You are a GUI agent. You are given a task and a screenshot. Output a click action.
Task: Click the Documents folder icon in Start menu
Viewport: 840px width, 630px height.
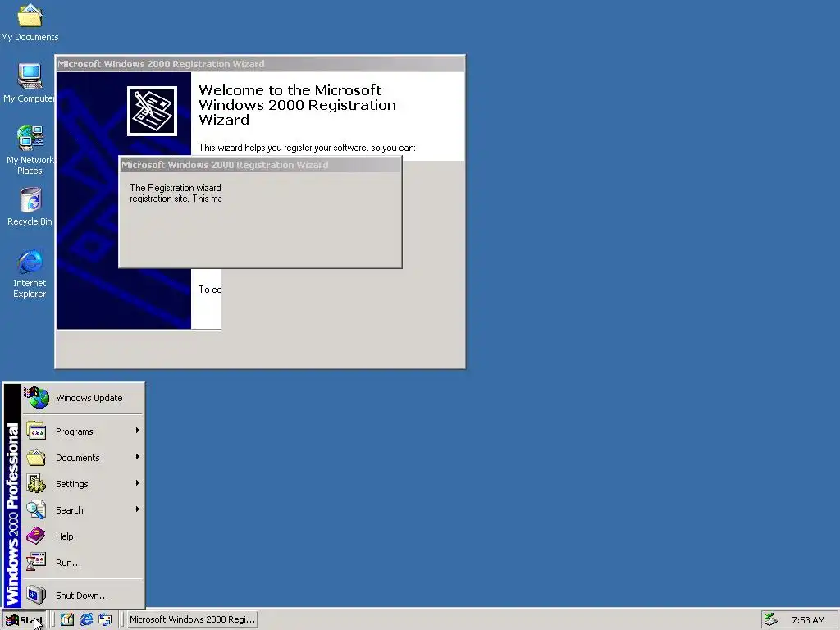pyautogui.click(x=36, y=457)
